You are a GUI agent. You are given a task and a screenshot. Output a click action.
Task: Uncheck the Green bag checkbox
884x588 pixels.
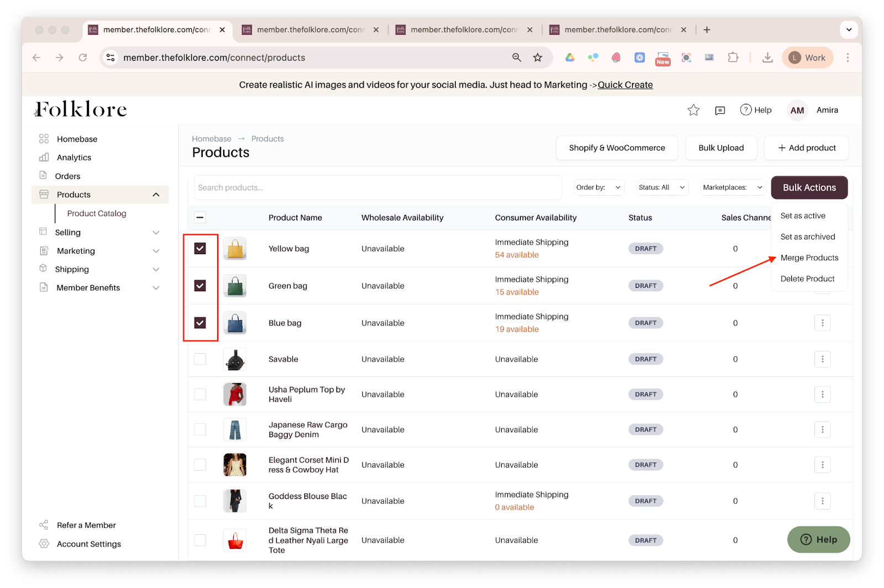coord(200,286)
